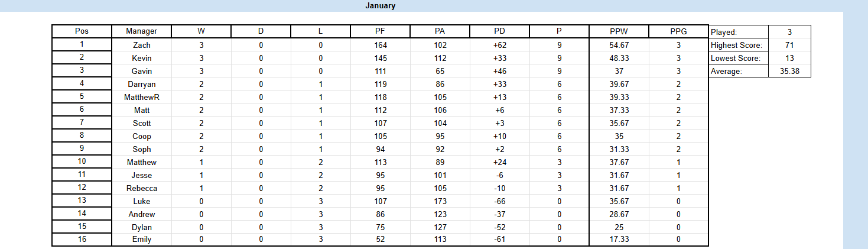Select Zach's PF value of 164
The image size is (868, 249).
381,45
